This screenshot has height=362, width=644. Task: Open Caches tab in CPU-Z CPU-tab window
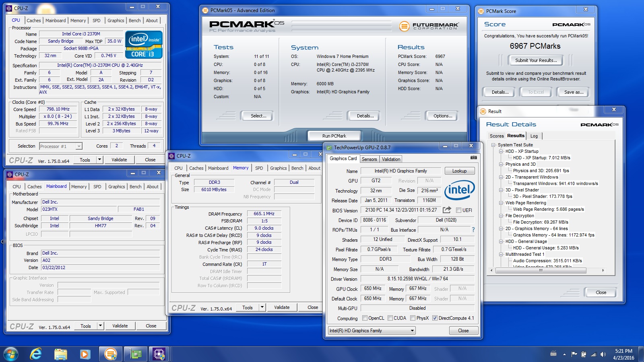pyautogui.click(x=34, y=21)
